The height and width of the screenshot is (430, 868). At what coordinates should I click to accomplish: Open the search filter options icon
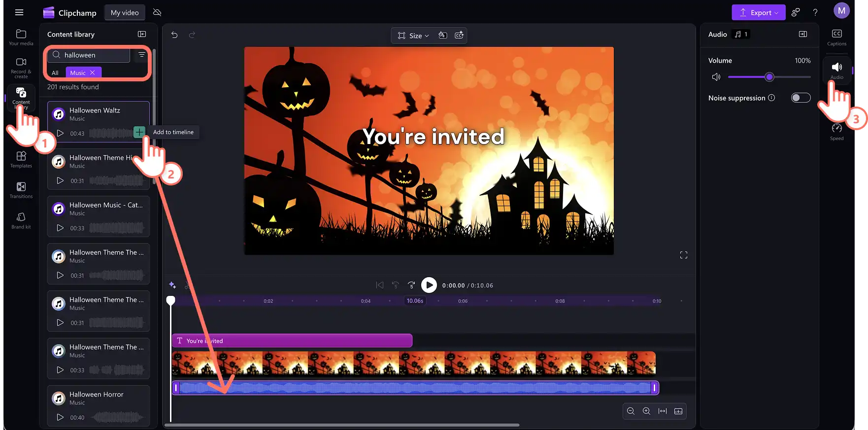[x=142, y=55]
